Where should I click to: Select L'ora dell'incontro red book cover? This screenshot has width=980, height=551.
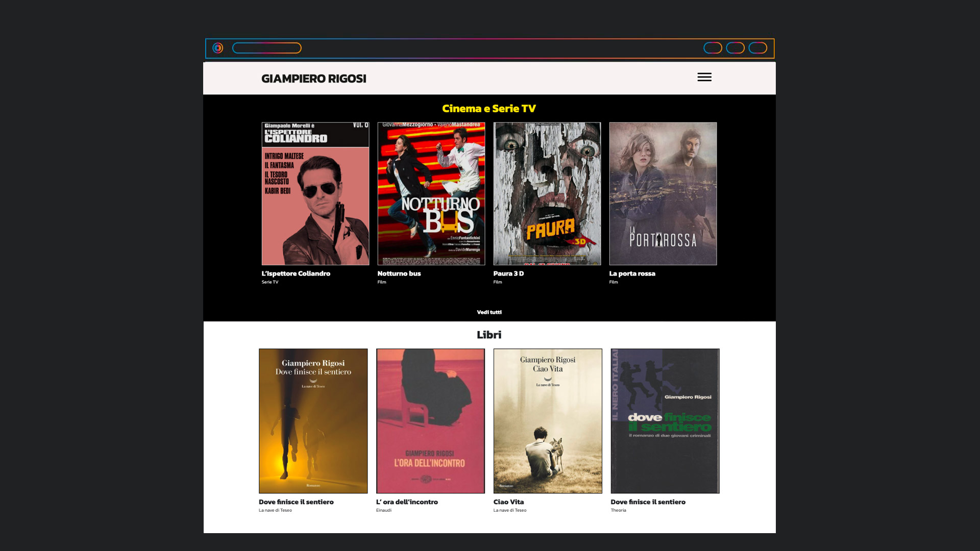coord(430,421)
